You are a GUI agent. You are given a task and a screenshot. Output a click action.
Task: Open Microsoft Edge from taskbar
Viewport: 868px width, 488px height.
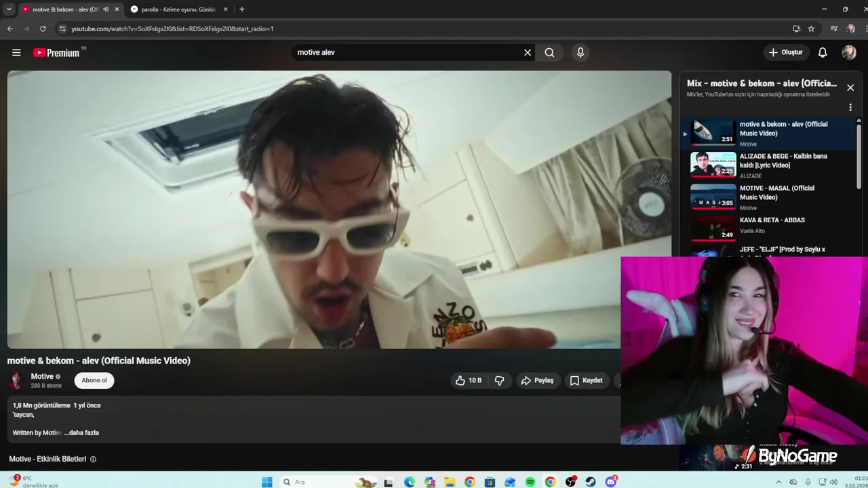pyautogui.click(x=410, y=482)
